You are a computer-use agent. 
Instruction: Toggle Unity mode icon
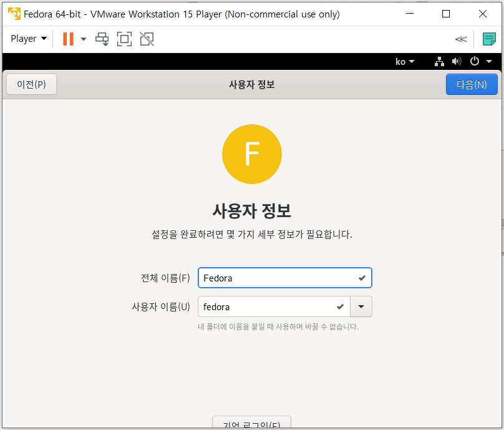pyautogui.click(x=147, y=39)
